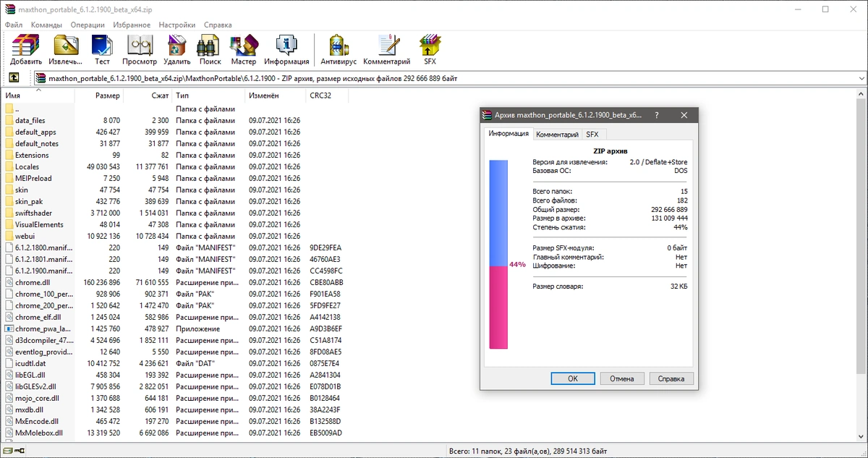Sort by the Имя column header
Image resolution: width=868 pixels, height=458 pixels.
click(38, 96)
